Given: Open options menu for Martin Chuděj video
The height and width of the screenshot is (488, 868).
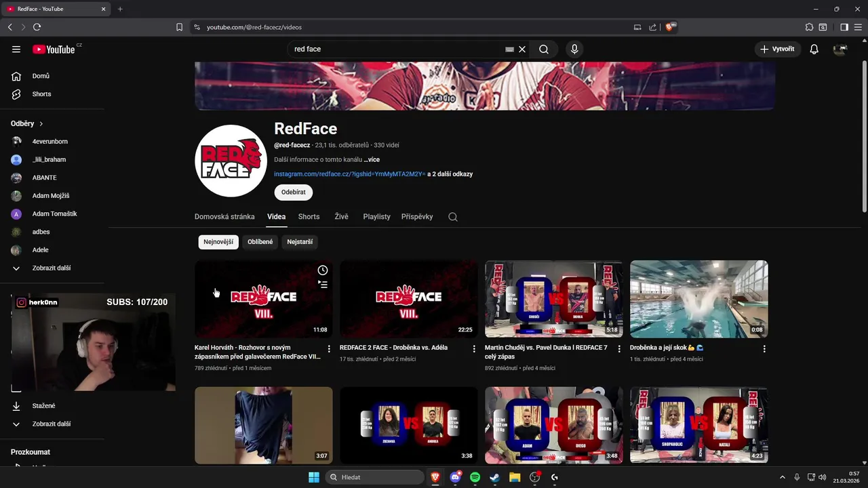Looking at the screenshot, I should (x=618, y=348).
